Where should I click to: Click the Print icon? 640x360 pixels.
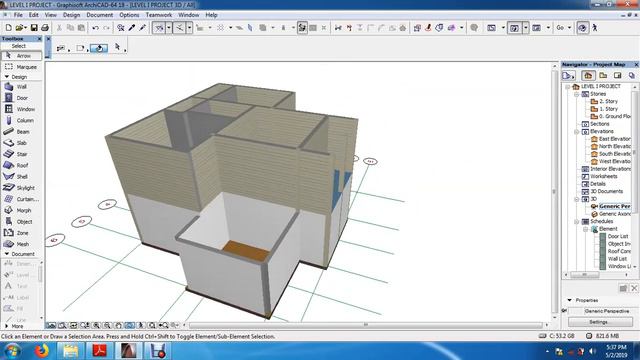pyautogui.click(x=45, y=28)
